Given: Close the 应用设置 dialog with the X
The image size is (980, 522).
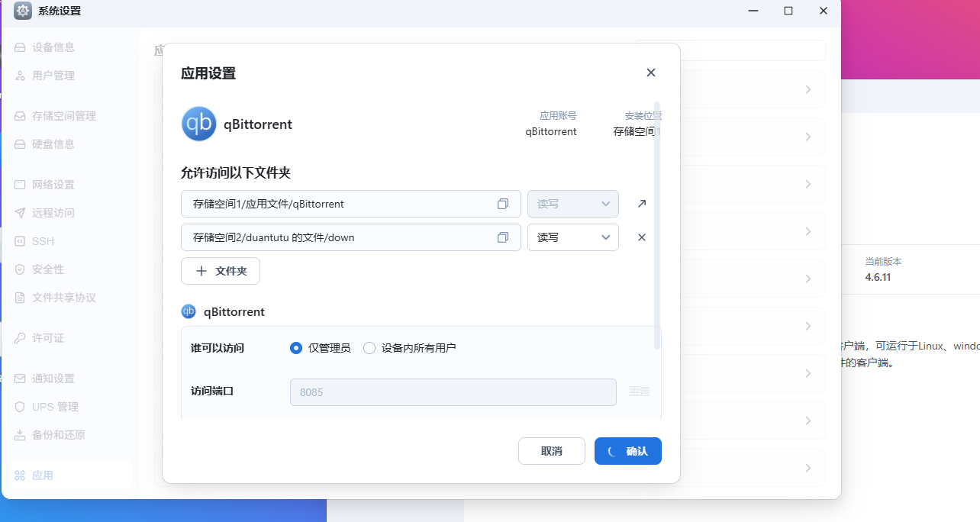Looking at the screenshot, I should (x=651, y=72).
